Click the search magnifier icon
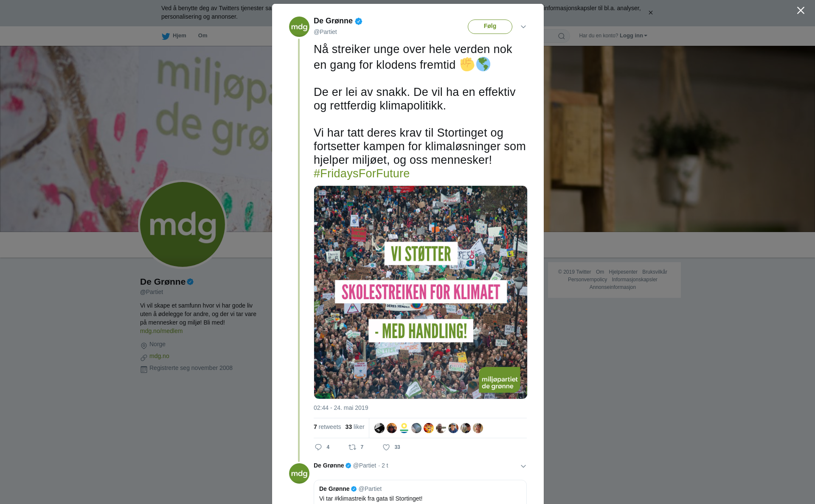815x504 pixels. (x=562, y=36)
